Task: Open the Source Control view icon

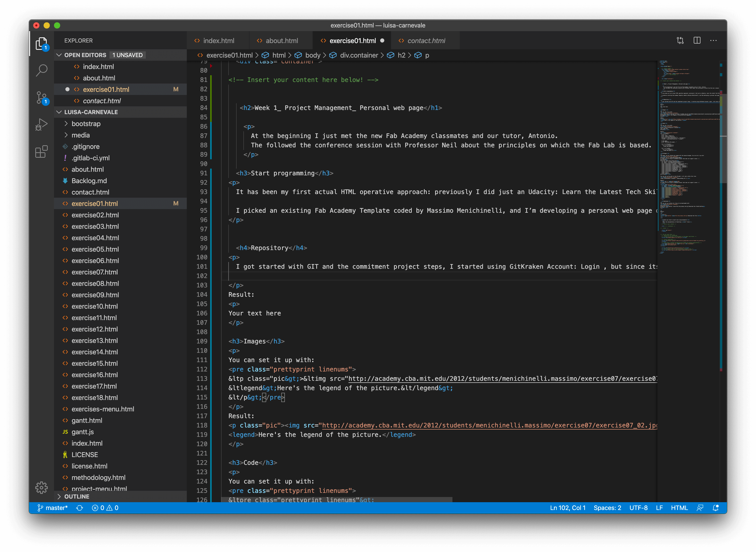Action: (42, 98)
